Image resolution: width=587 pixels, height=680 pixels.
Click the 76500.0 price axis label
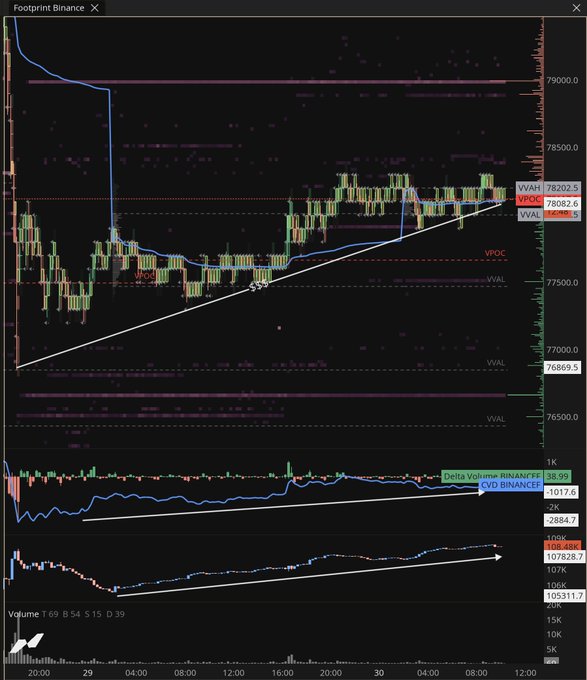(562, 417)
